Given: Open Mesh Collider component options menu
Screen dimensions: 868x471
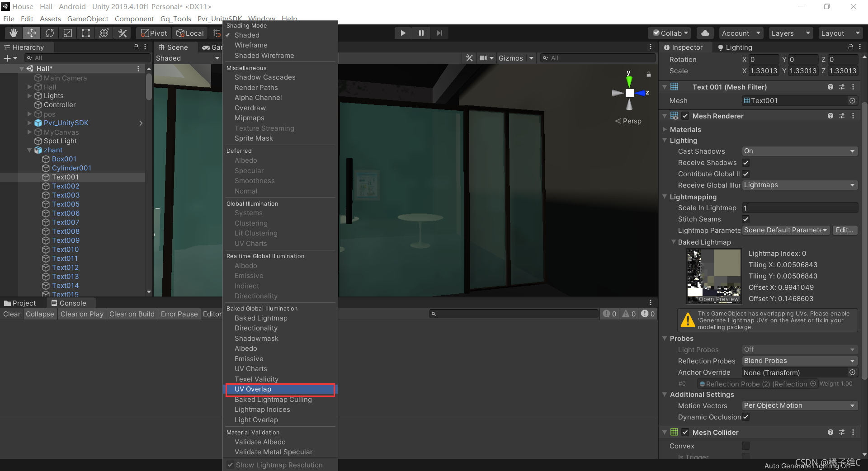Looking at the screenshot, I should (853, 432).
